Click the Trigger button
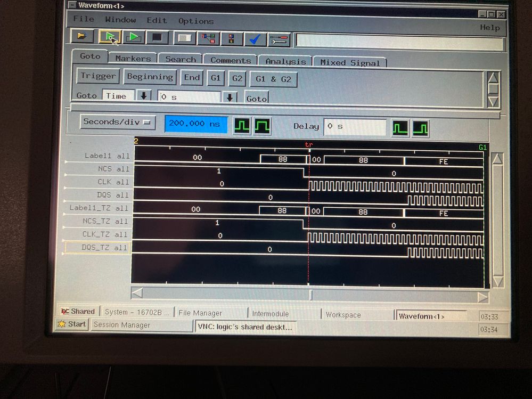 click(98, 76)
